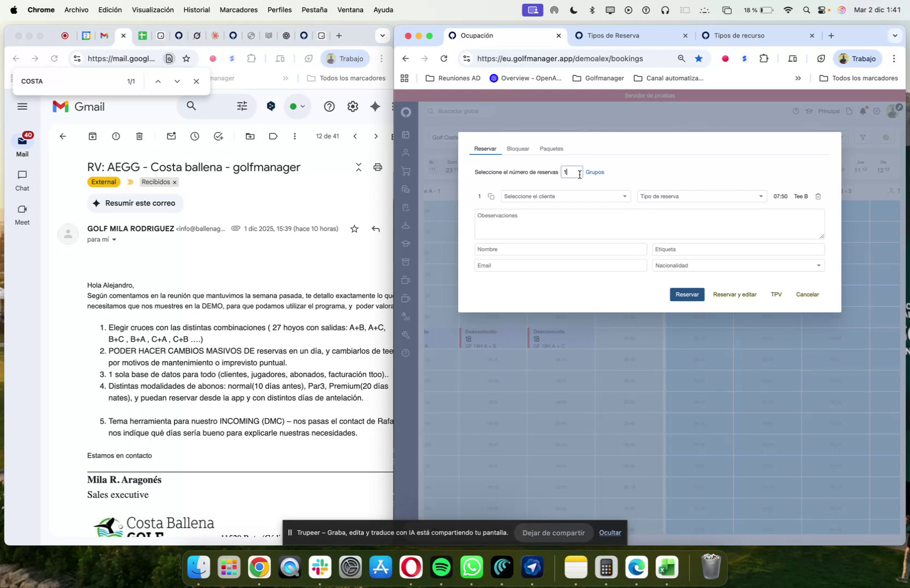Image resolution: width=910 pixels, height=588 pixels.
Task: Archive the open email in Gmail
Action: 92,136
